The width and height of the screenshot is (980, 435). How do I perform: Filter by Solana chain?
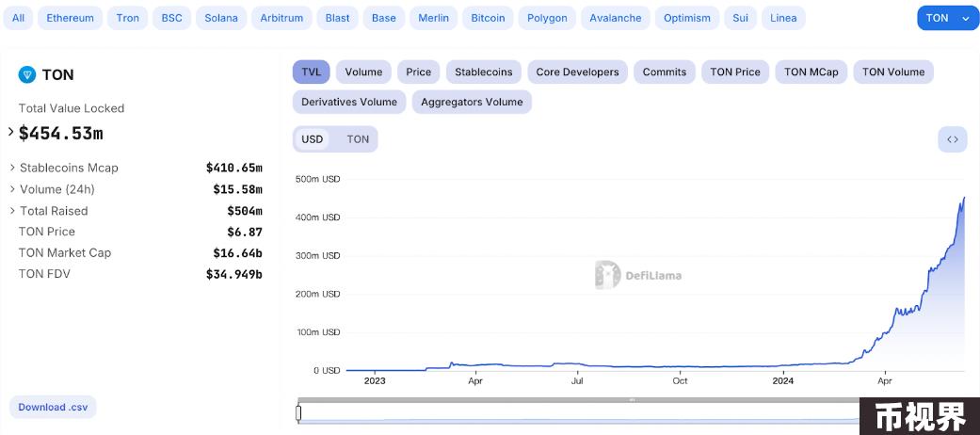click(x=221, y=18)
